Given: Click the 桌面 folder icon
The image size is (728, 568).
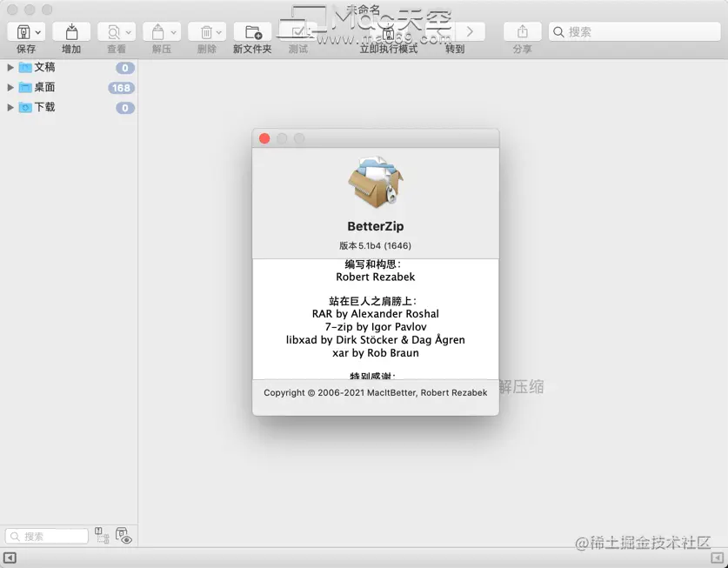Looking at the screenshot, I should click(x=25, y=87).
